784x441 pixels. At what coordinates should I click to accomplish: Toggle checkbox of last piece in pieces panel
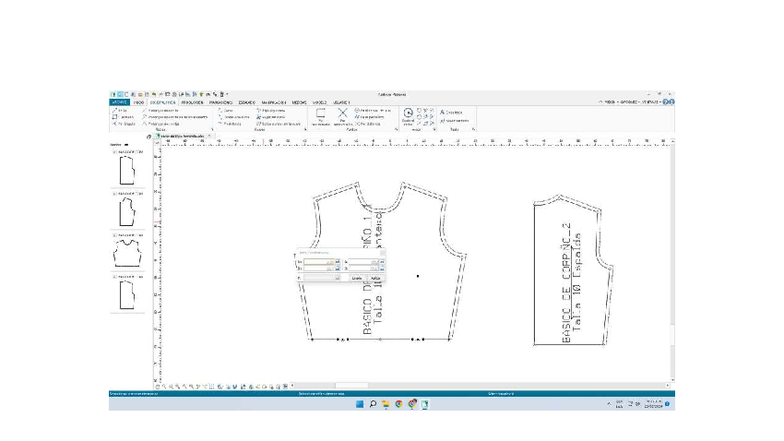pos(114,277)
